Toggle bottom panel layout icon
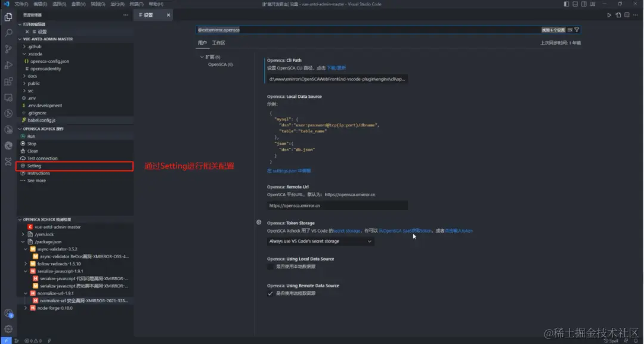Screen dimensions: 644x344 575,4
